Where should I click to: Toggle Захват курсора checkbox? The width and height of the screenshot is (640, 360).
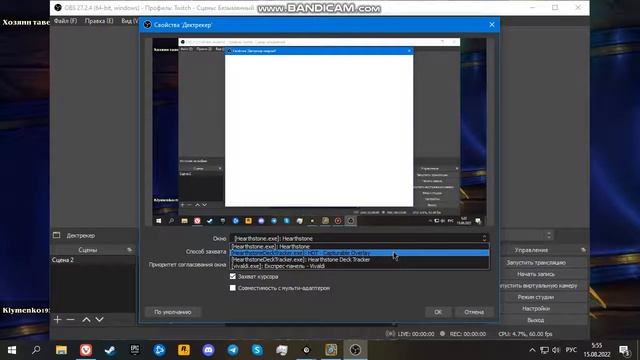233,276
